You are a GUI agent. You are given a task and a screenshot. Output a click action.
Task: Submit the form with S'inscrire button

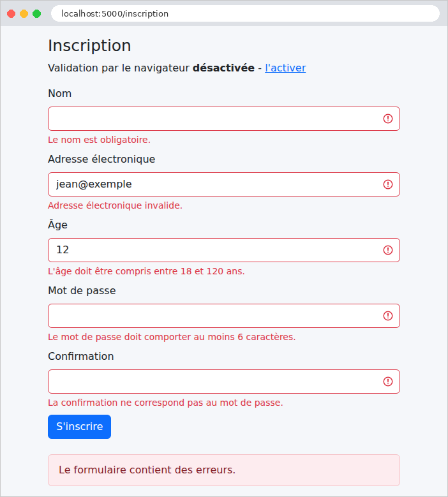point(79,427)
